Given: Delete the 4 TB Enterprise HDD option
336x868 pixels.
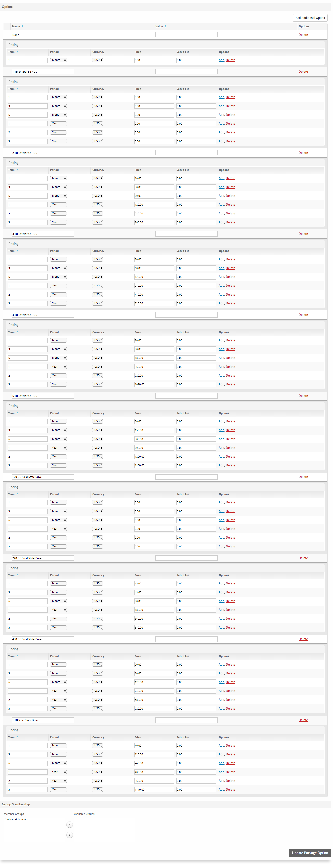Looking at the screenshot, I should click(x=303, y=315).
